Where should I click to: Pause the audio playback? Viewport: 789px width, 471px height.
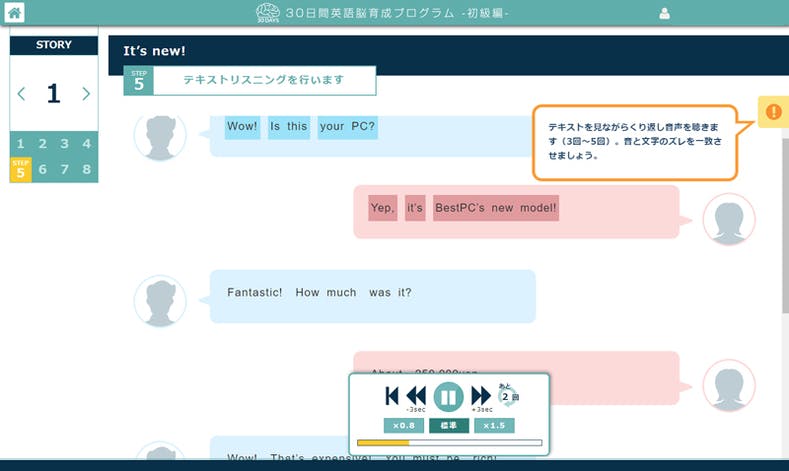click(x=449, y=397)
